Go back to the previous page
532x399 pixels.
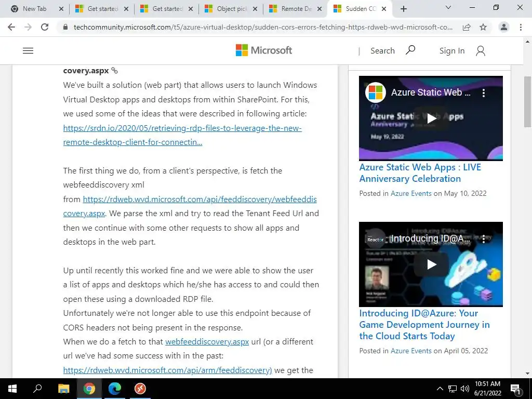(11, 27)
